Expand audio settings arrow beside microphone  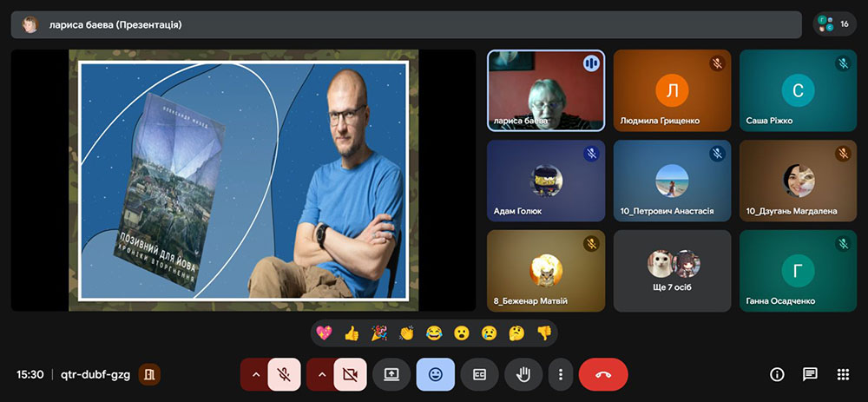pos(254,374)
